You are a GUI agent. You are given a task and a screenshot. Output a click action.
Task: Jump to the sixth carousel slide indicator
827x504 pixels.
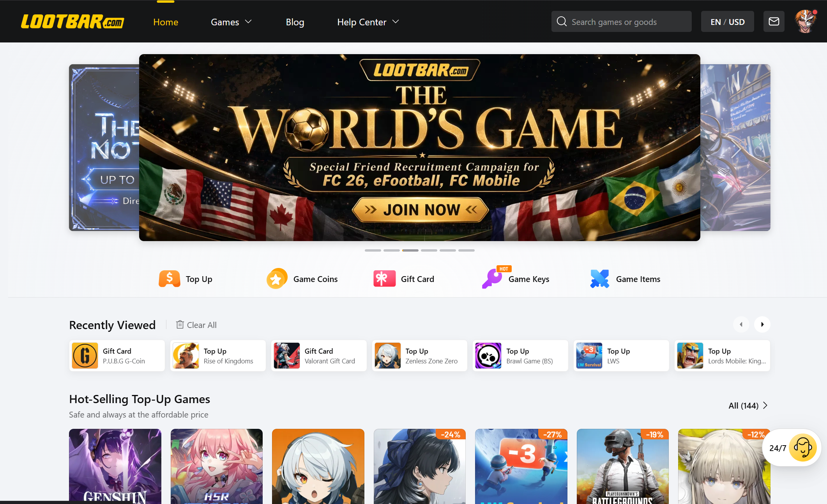click(467, 250)
